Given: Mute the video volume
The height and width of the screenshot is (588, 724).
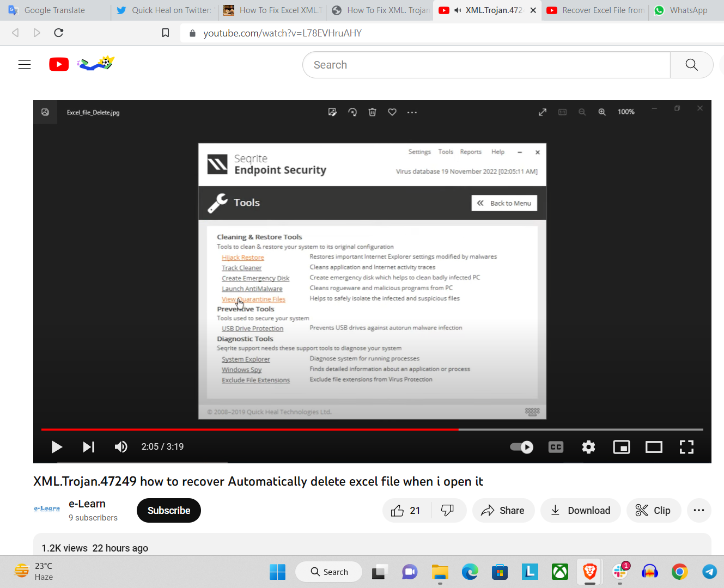Looking at the screenshot, I should [121, 447].
